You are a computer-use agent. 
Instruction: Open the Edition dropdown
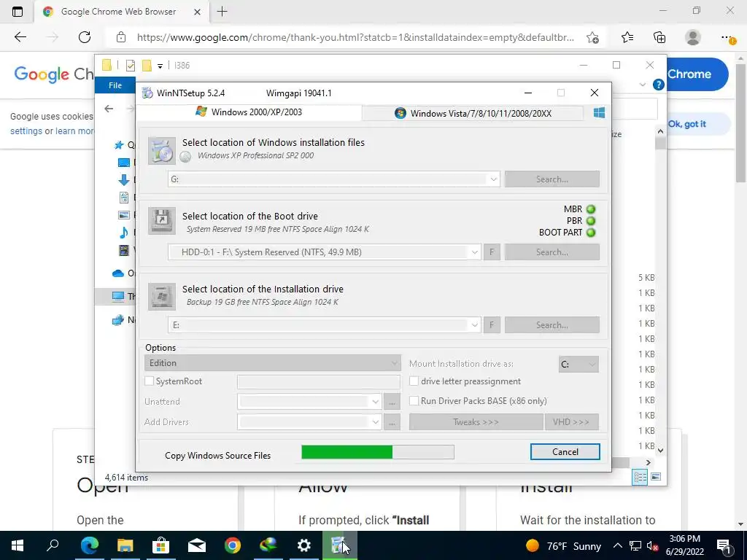pos(272,363)
